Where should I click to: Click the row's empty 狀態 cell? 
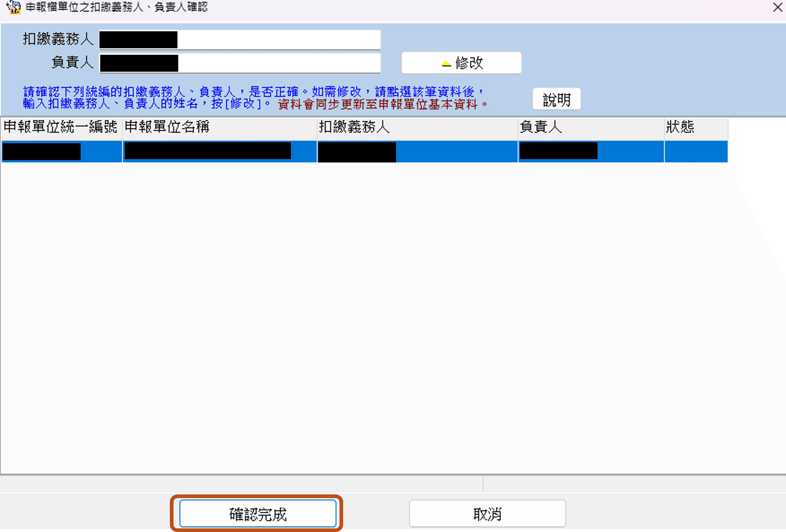pos(695,152)
